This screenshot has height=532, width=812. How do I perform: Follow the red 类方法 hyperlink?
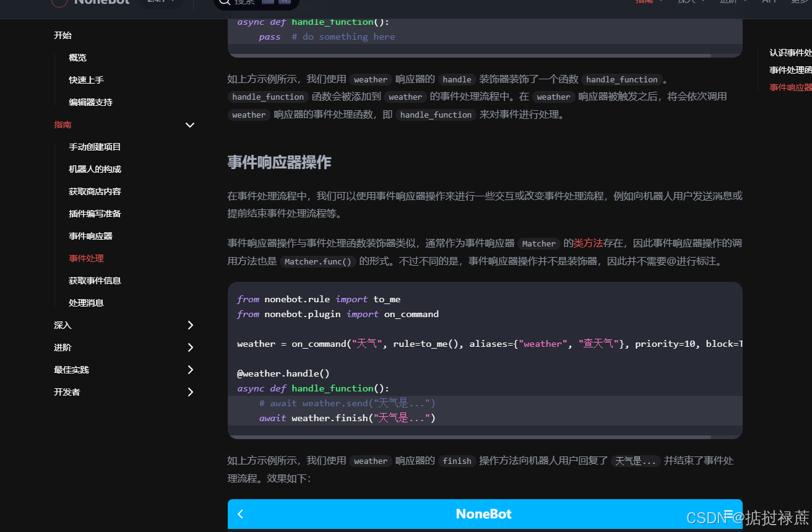click(x=588, y=243)
